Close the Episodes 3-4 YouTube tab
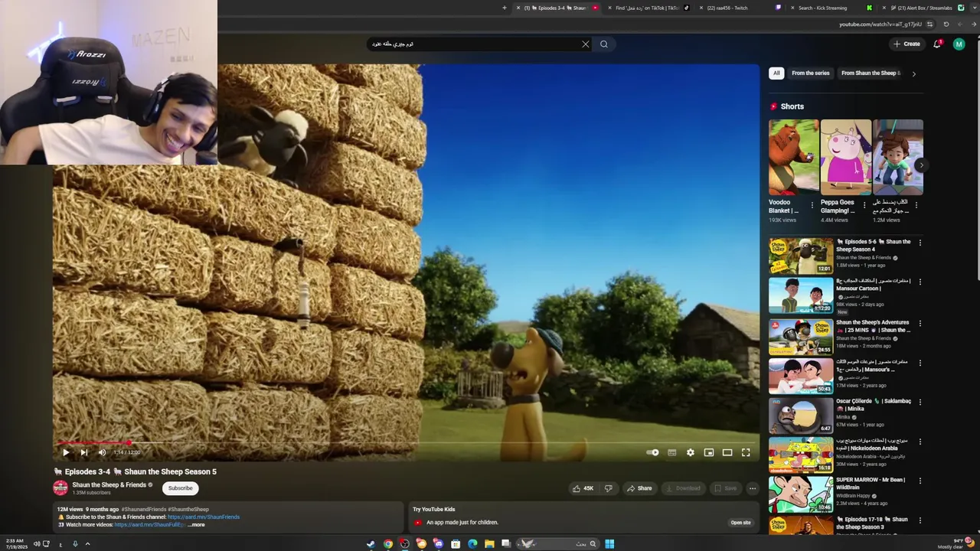Viewport: 980px width, 551px height. pos(518,8)
